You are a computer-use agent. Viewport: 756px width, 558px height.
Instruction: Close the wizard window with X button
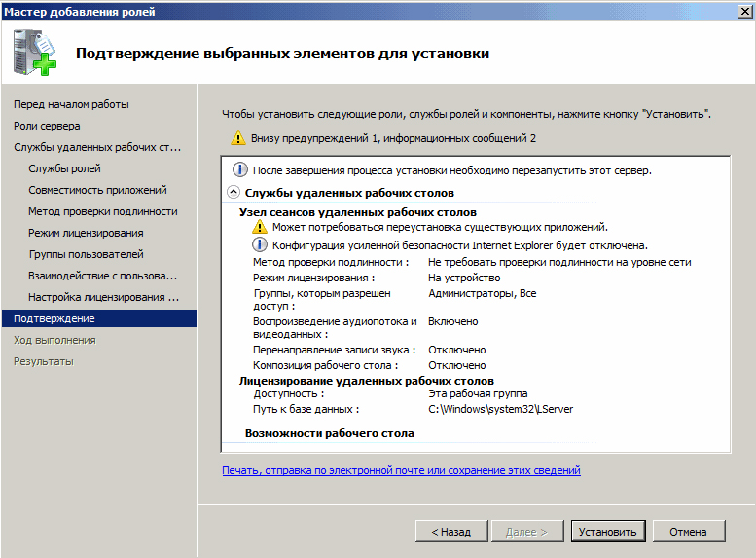[x=745, y=11]
